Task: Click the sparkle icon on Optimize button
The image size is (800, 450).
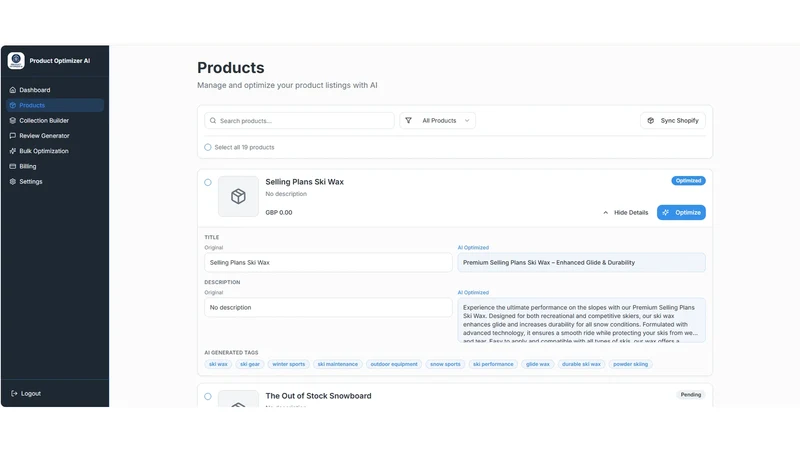Action: 666,212
